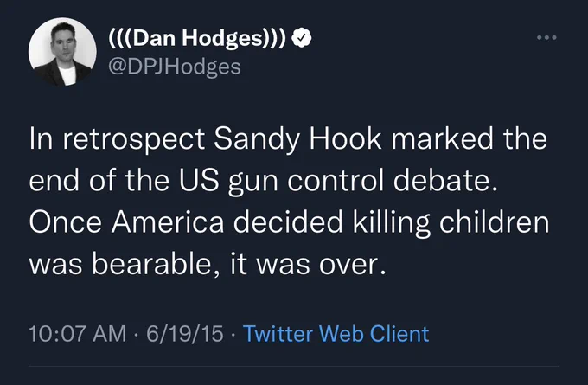Click the tweet line starting 'end of the US'
Viewport: 588px width, 385px height.
(x=263, y=181)
